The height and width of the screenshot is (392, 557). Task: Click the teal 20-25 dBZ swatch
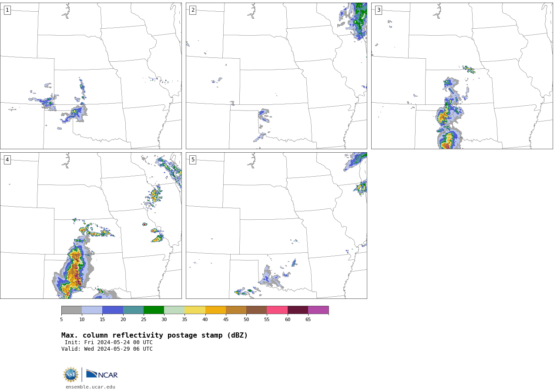(x=133, y=310)
